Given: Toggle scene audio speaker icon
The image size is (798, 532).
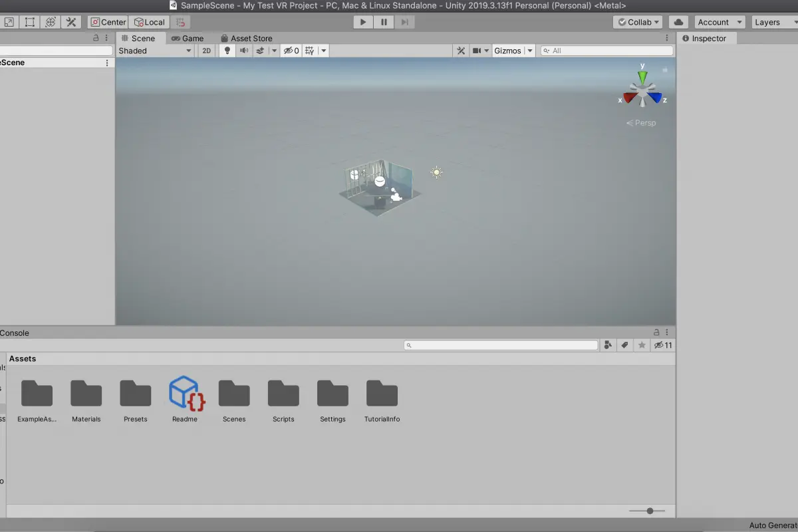Looking at the screenshot, I should pyautogui.click(x=243, y=51).
